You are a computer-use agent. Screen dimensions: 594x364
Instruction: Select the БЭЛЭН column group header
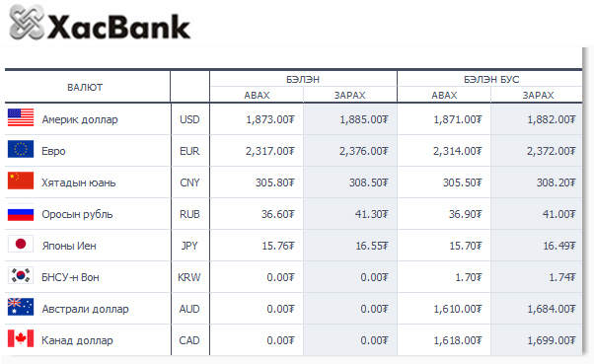303,79
